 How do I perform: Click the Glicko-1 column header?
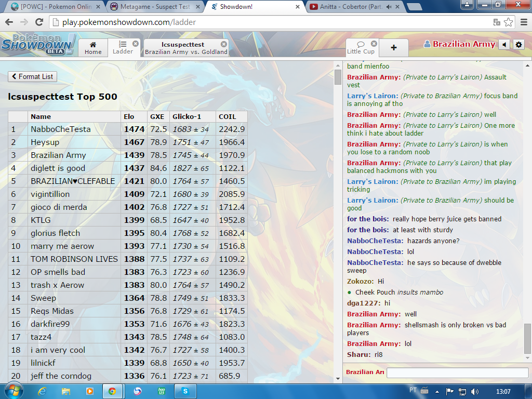tap(193, 117)
